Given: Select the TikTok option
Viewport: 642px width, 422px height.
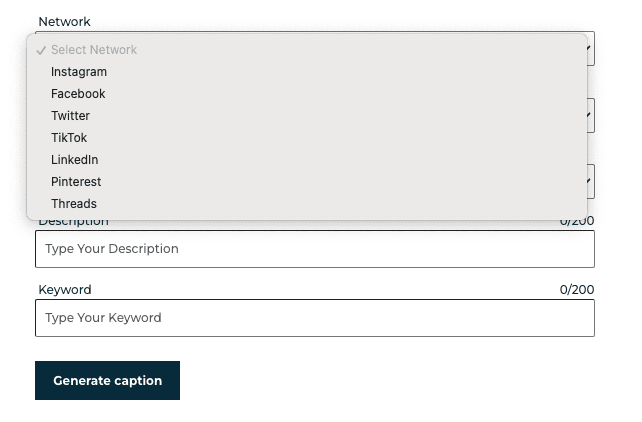Looking at the screenshot, I should tap(69, 138).
